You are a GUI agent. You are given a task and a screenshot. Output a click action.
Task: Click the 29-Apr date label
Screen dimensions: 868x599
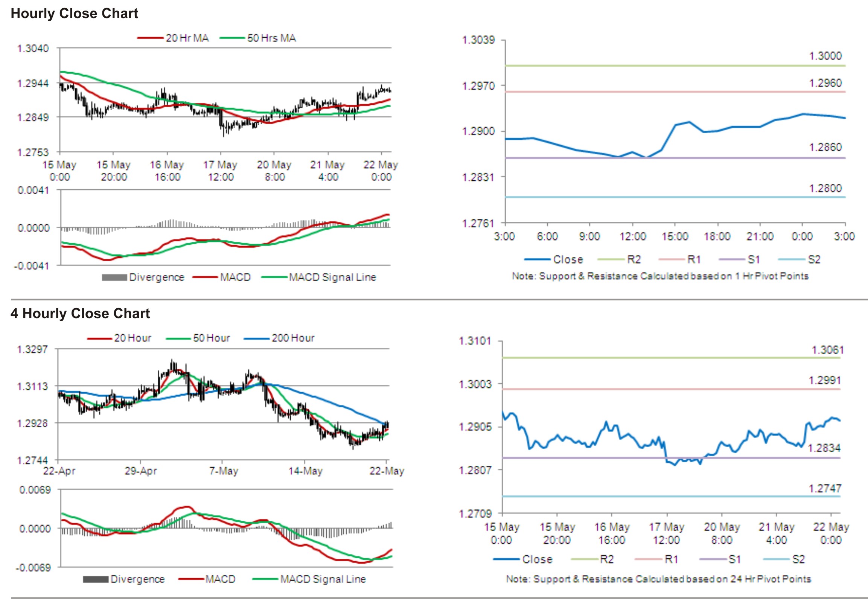[141, 471]
